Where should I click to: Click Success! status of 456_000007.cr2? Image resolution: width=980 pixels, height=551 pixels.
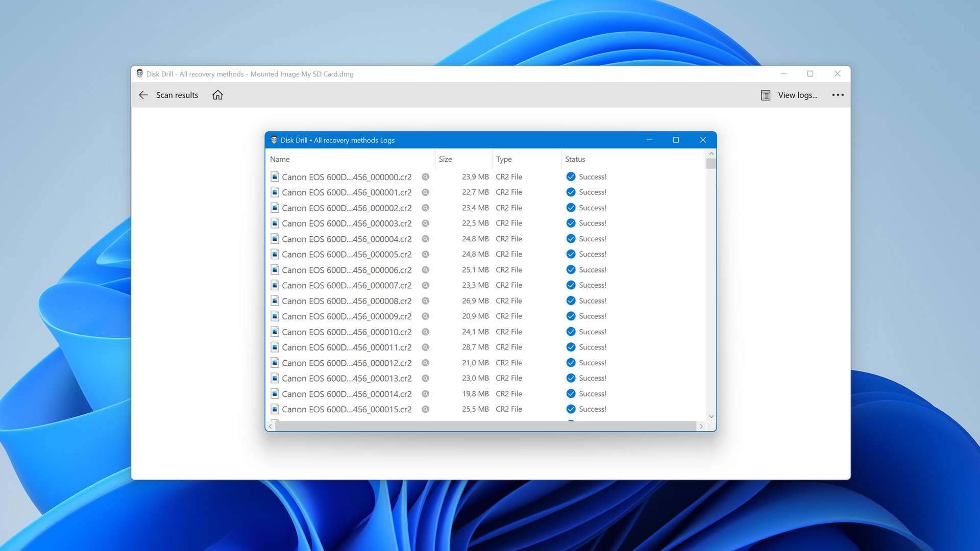[x=592, y=285]
